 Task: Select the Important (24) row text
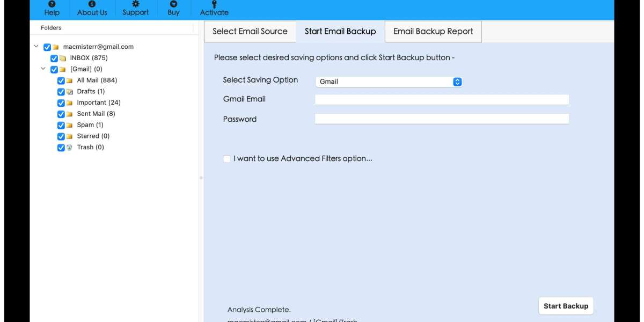tap(99, 103)
